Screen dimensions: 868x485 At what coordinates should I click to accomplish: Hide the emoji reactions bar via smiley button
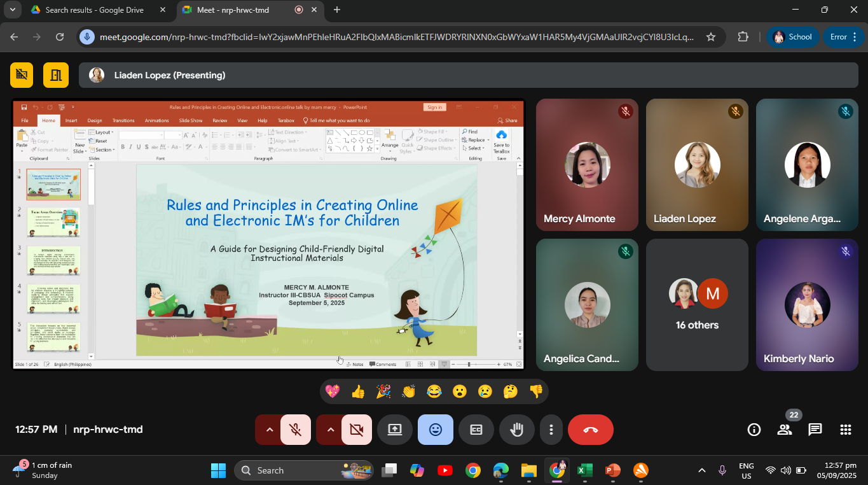pyautogui.click(x=436, y=430)
